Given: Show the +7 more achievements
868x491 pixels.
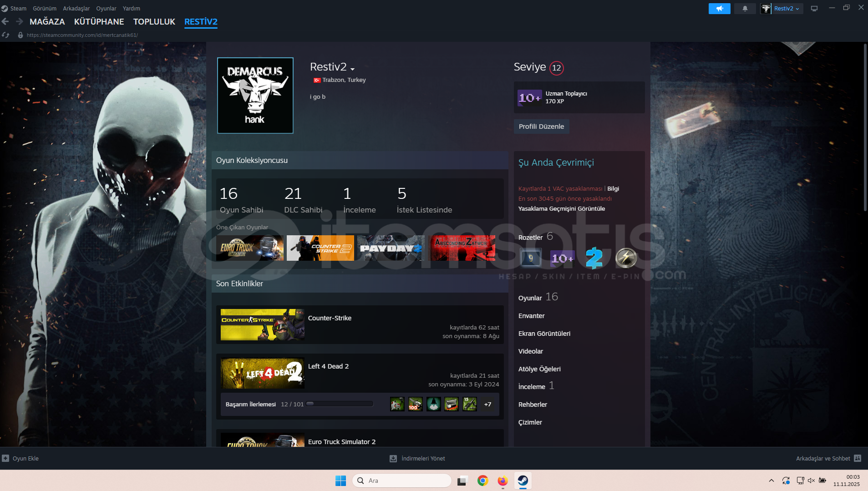Looking at the screenshot, I should tap(487, 404).
